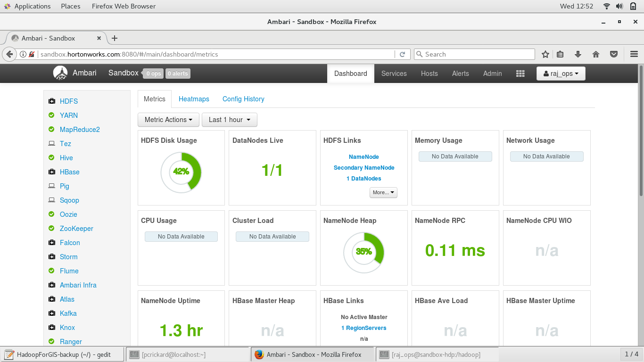644x362 pixels.
Task: Click the Ambari logo icon
Action: pyautogui.click(x=60, y=73)
